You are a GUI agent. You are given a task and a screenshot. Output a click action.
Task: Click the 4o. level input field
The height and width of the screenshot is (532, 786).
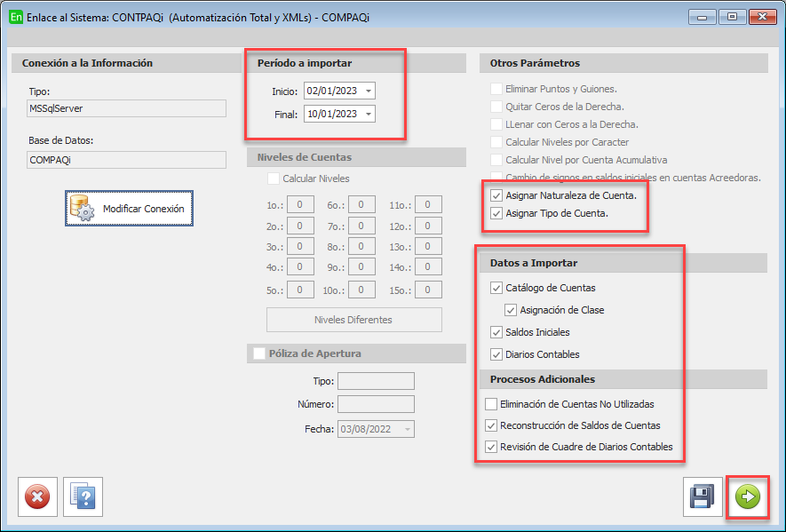click(x=300, y=266)
